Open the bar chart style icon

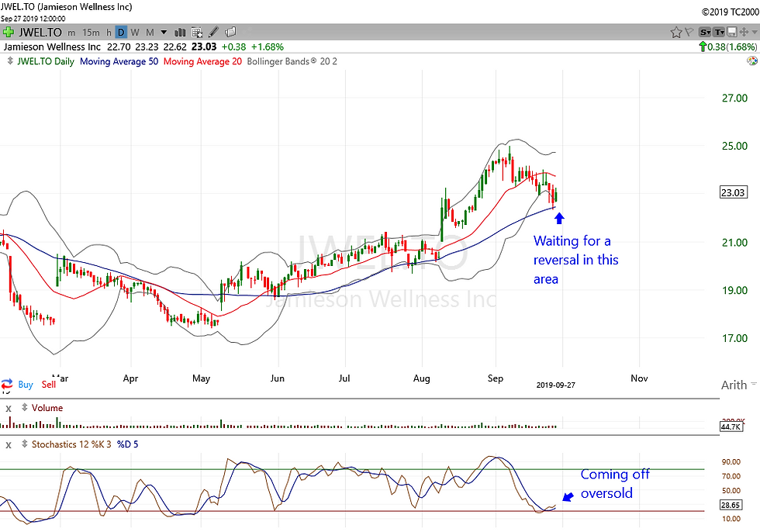click(x=180, y=33)
